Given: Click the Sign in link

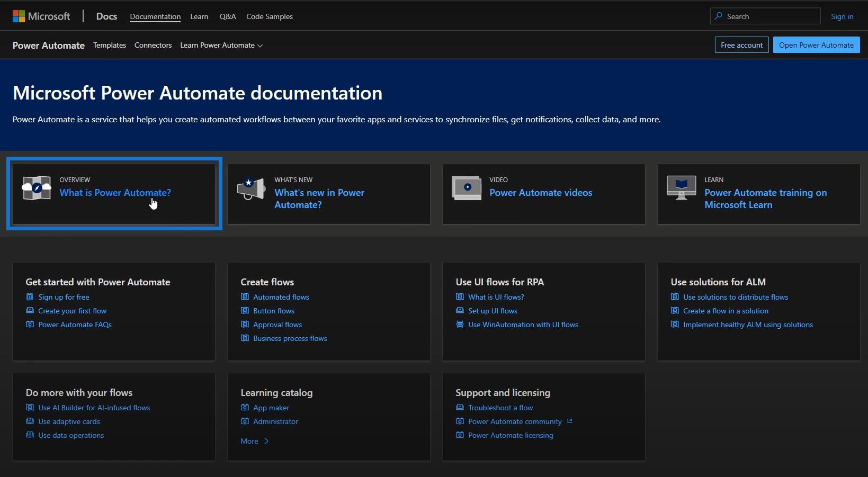Looking at the screenshot, I should (x=842, y=16).
